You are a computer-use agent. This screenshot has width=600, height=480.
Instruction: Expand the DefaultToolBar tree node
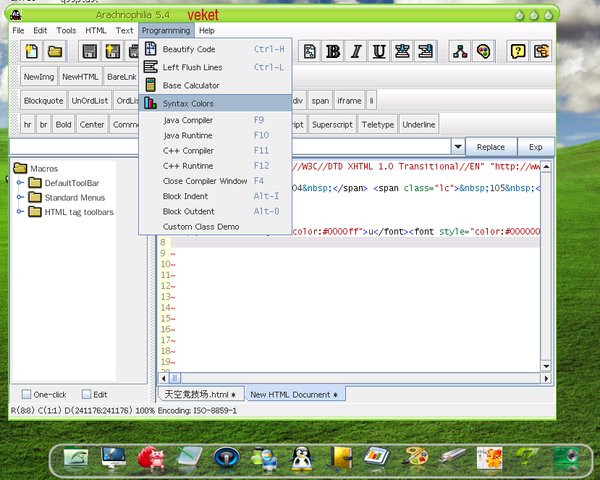pyautogui.click(x=20, y=183)
